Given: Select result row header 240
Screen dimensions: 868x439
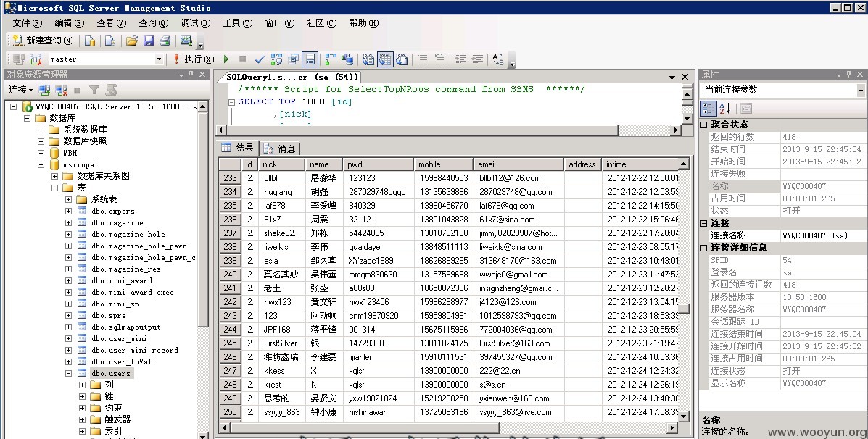Looking at the screenshot, I should point(231,275).
